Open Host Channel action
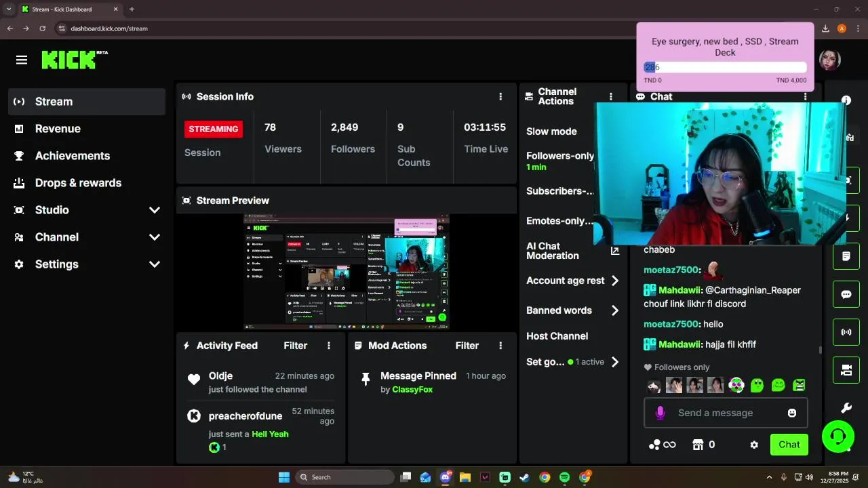 (x=557, y=336)
